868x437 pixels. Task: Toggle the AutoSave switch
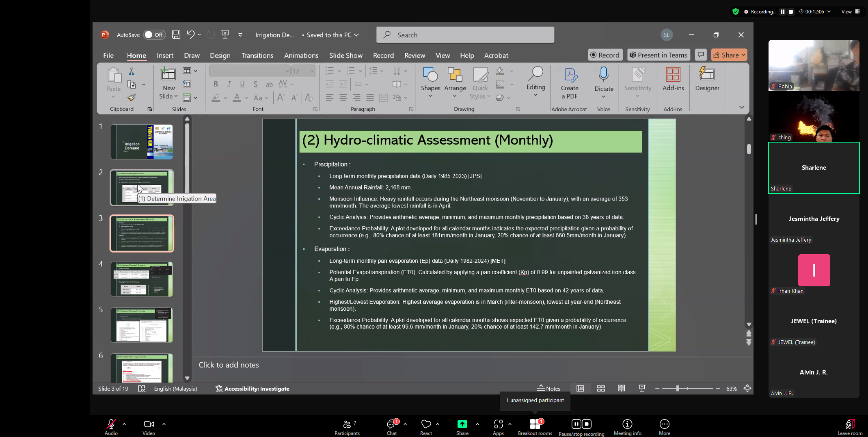[154, 35]
